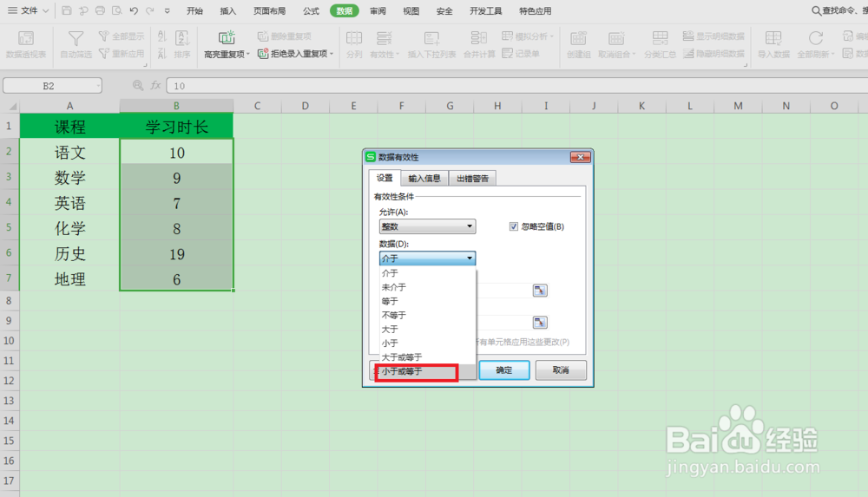
Task: Sort descending with the Z-A icon
Action: pyautogui.click(x=161, y=53)
